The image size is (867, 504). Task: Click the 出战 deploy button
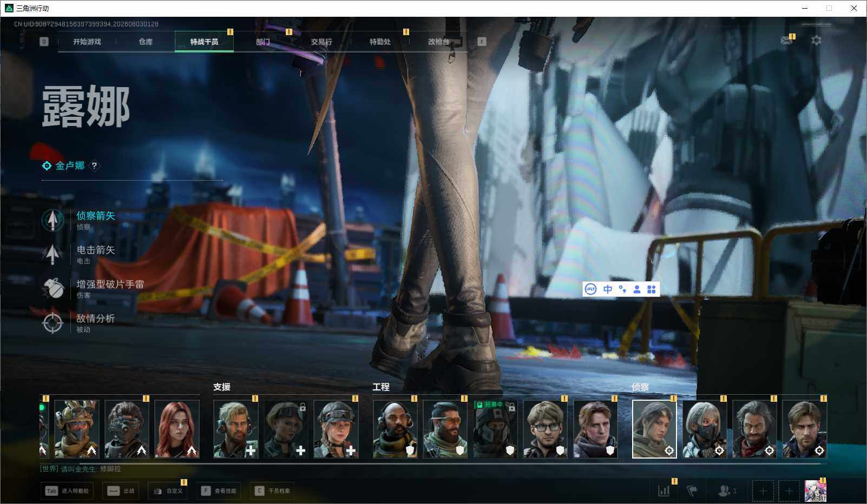(x=121, y=491)
